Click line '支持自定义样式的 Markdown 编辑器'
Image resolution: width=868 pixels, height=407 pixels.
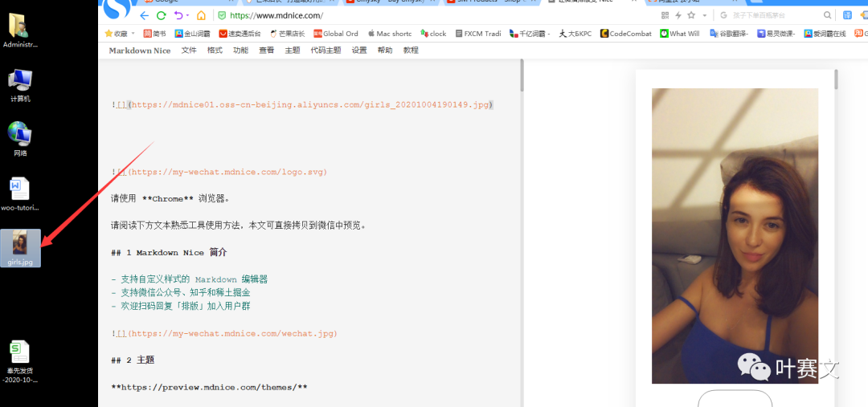190,279
